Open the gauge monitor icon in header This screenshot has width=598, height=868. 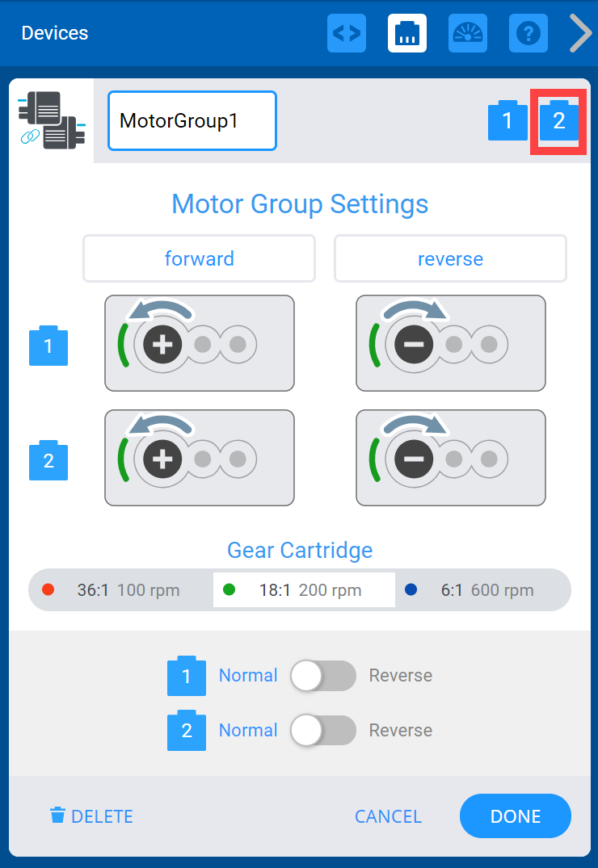pyautogui.click(x=468, y=33)
